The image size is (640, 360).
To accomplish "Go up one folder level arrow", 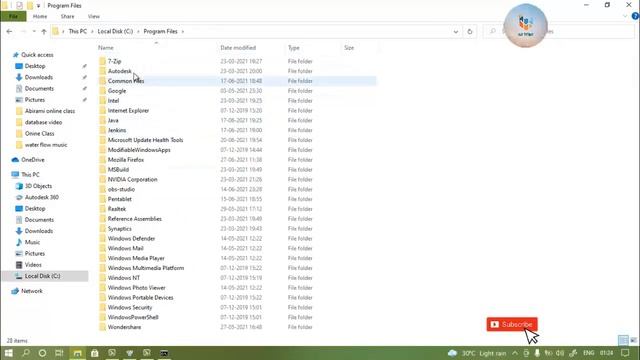I will [44, 31].
